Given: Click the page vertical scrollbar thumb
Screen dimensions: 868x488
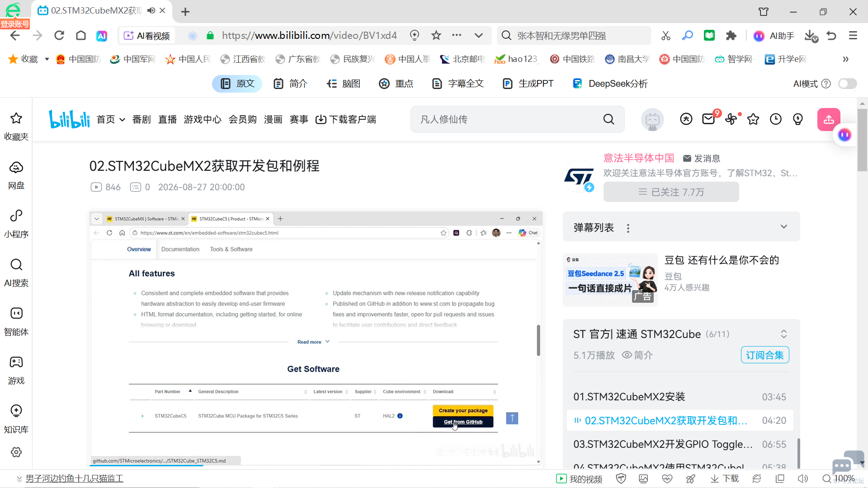Looking at the screenshot, I should coord(862,140).
